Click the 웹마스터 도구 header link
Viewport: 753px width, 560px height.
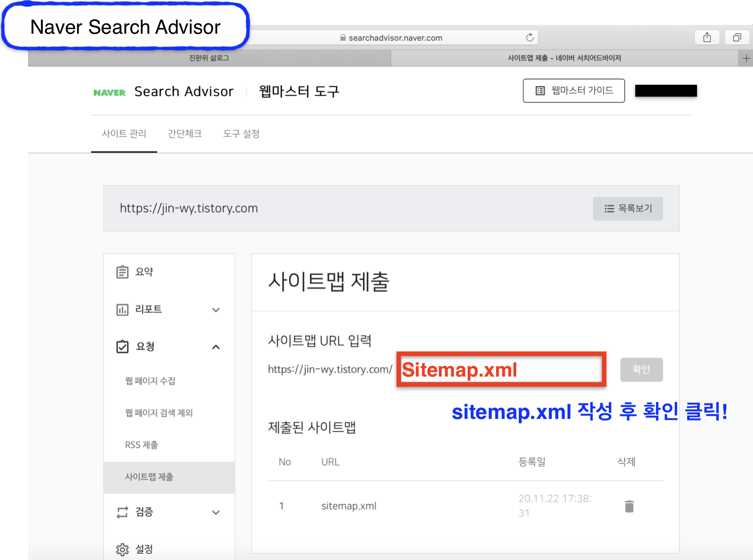[299, 91]
